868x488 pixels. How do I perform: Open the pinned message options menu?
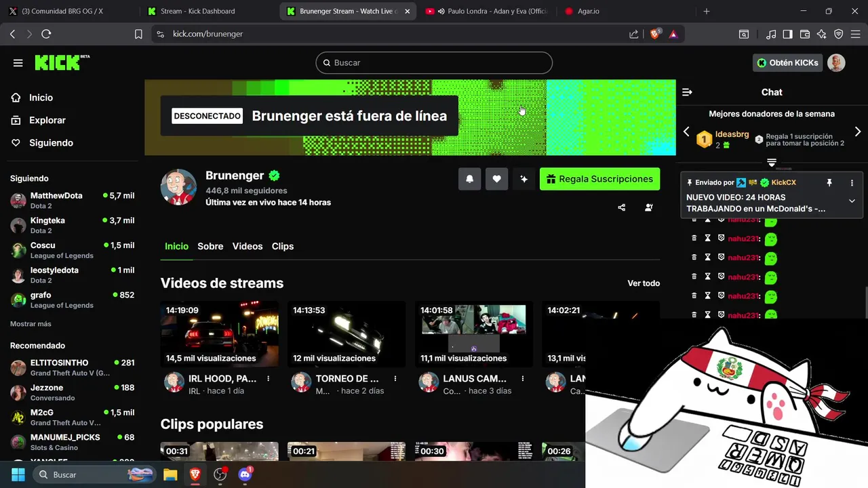click(x=852, y=183)
